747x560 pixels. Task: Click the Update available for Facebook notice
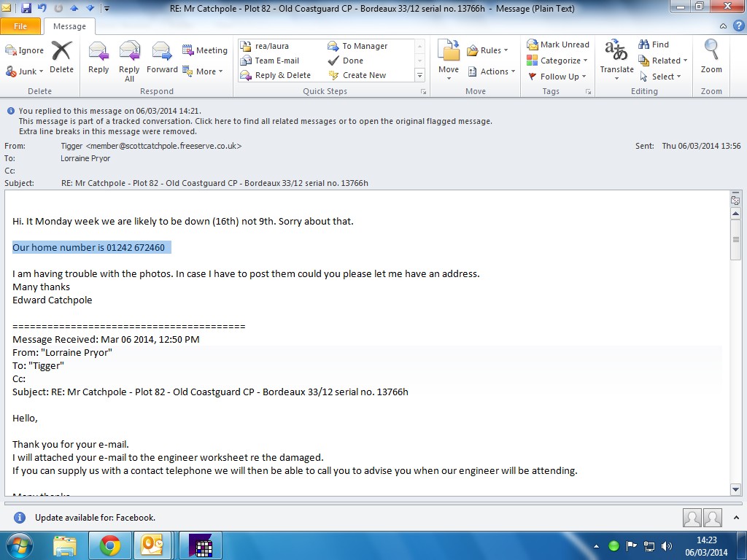pos(96,518)
